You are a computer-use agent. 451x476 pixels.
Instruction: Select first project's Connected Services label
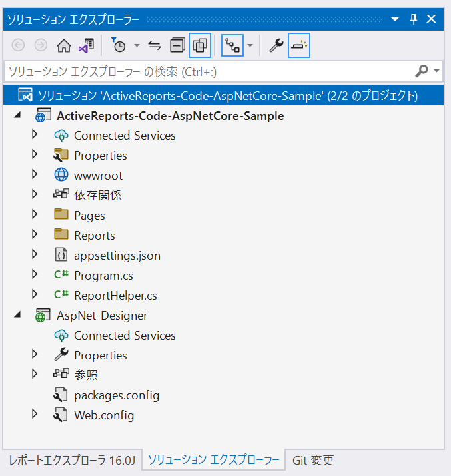coord(125,136)
